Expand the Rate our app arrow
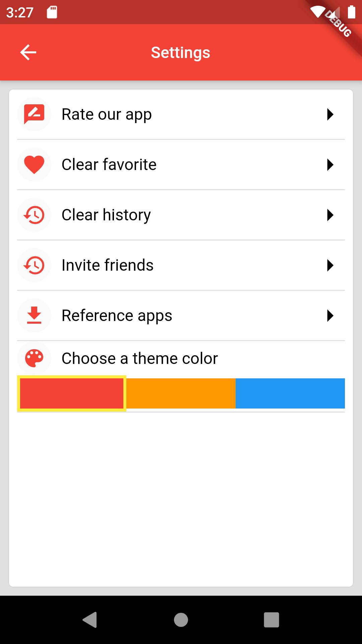Viewport: 362px width, 644px height. [x=330, y=114]
